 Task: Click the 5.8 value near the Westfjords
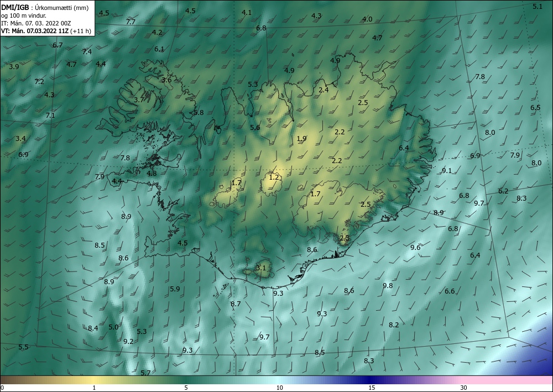pos(199,113)
